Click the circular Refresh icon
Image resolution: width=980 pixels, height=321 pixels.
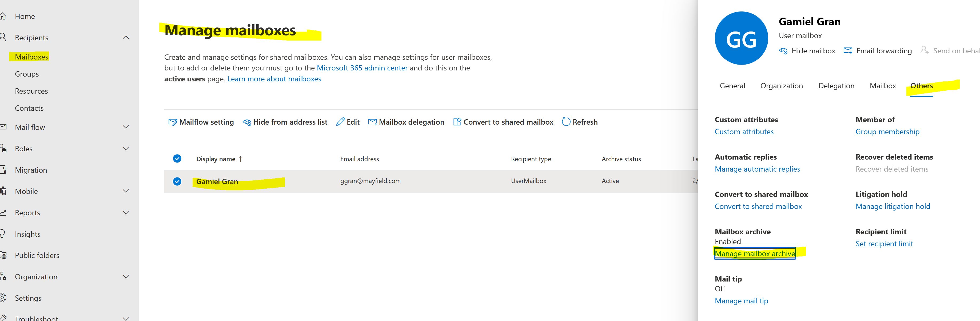coord(566,122)
